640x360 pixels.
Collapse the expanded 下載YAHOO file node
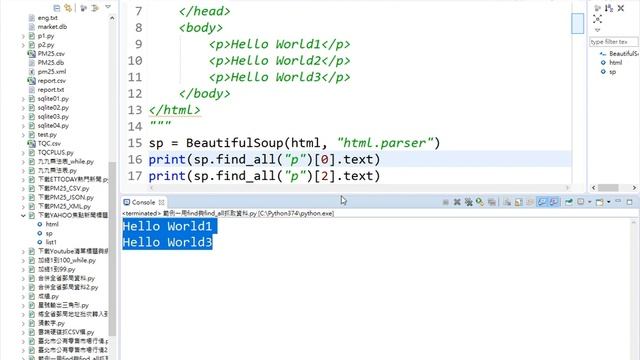click(x=23, y=216)
